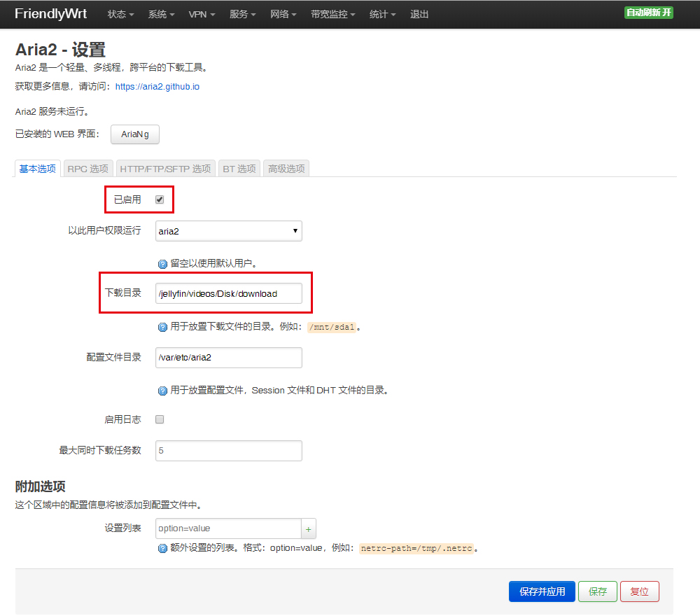Add a list entry with the green plus
This screenshot has height=616, width=700.
click(309, 529)
